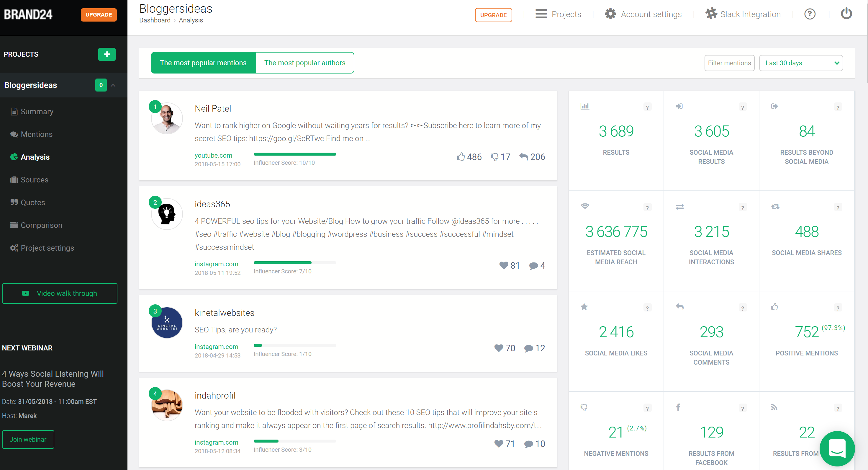This screenshot has width=868, height=470.
Task: Open the Slack Integration link
Action: [x=743, y=14]
